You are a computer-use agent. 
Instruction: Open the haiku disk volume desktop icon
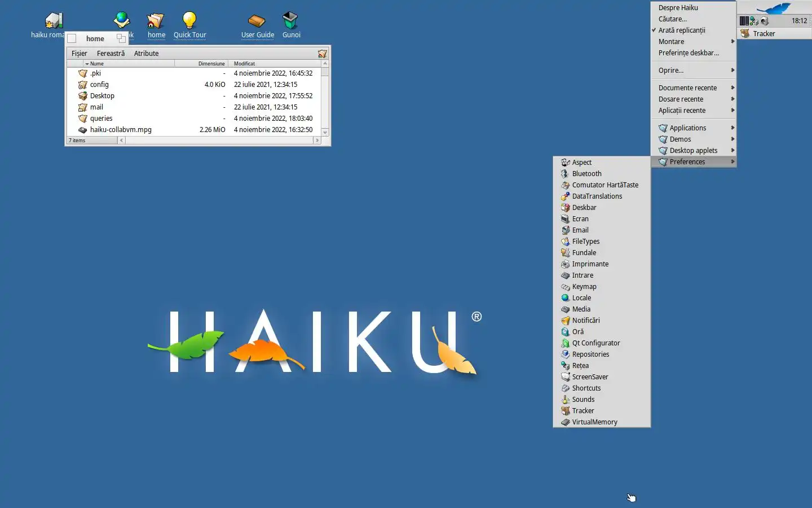(x=54, y=21)
